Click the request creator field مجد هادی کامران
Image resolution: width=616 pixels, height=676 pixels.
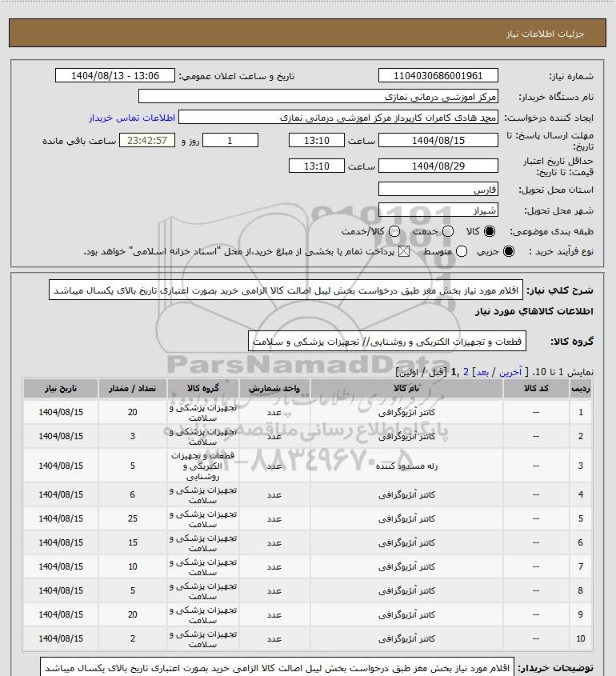[x=338, y=118]
